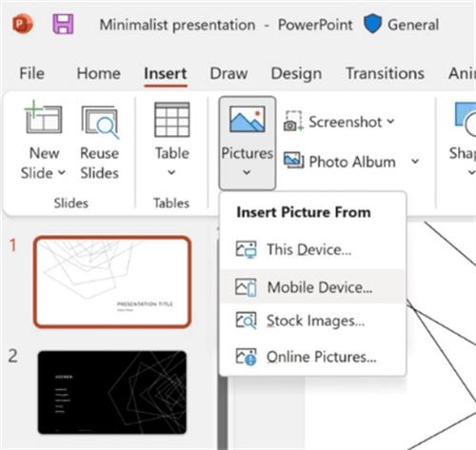Click the New Slide icon
This screenshot has height=450, width=476.
click(43, 117)
